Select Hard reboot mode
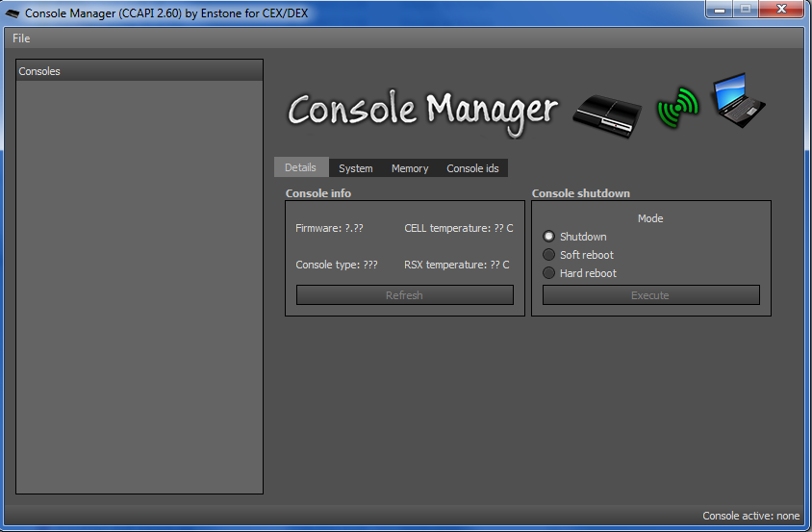Viewport: 812px width, 532px height. pos(549,273)
